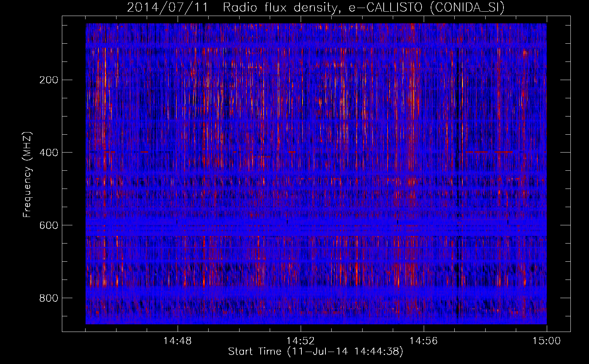
Task: Click the 400 frequency tick label
Action: [49, 153]
